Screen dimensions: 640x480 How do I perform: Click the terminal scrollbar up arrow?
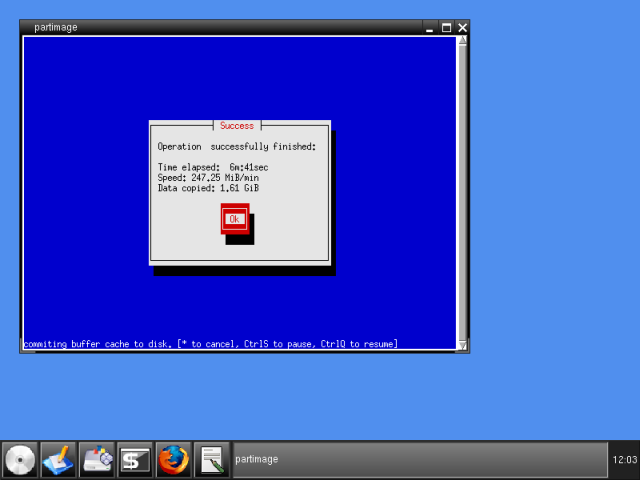coord(462,42)
